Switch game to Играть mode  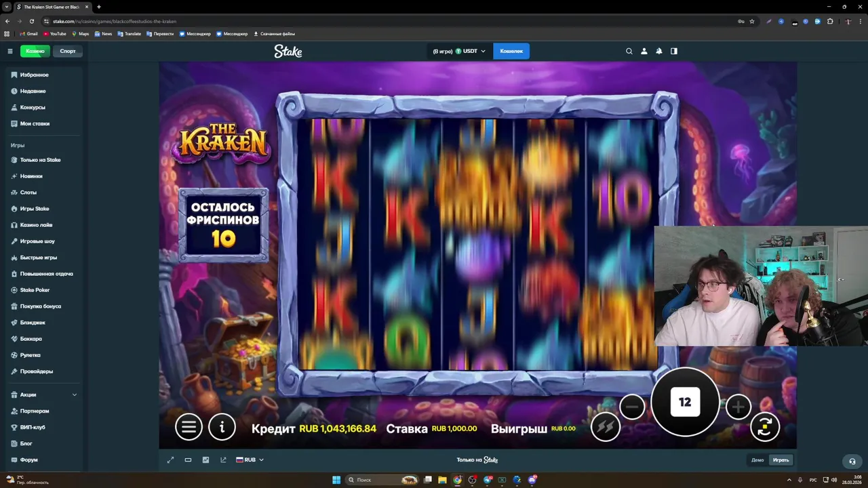pyautogui.click(x=781, y=460)
